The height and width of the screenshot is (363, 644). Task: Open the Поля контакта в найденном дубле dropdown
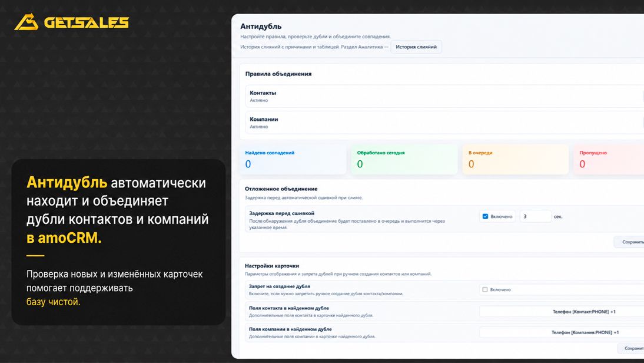(562, 312)
